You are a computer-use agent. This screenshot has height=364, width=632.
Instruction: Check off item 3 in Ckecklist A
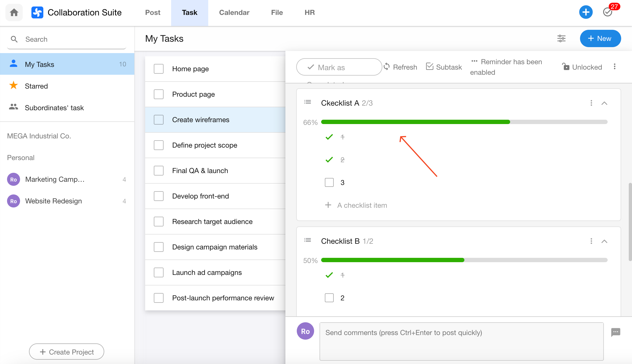(x=329, y=182)
